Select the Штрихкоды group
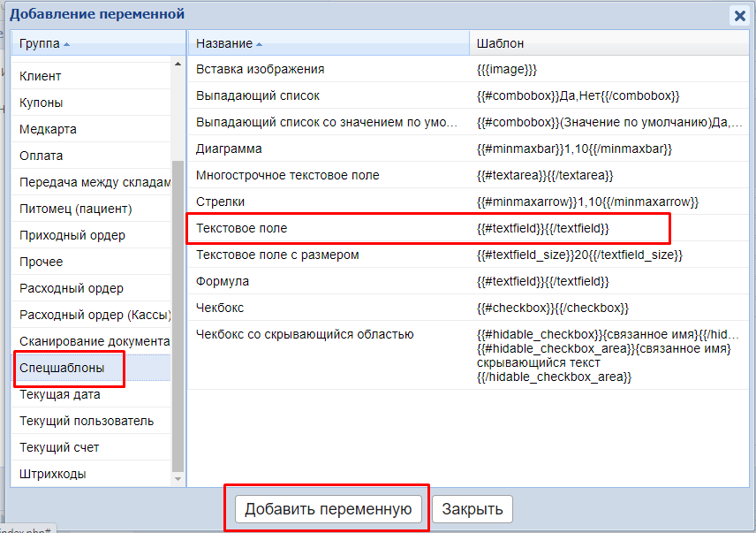Viewport: 756px width, 533px height. pos(53,474)
